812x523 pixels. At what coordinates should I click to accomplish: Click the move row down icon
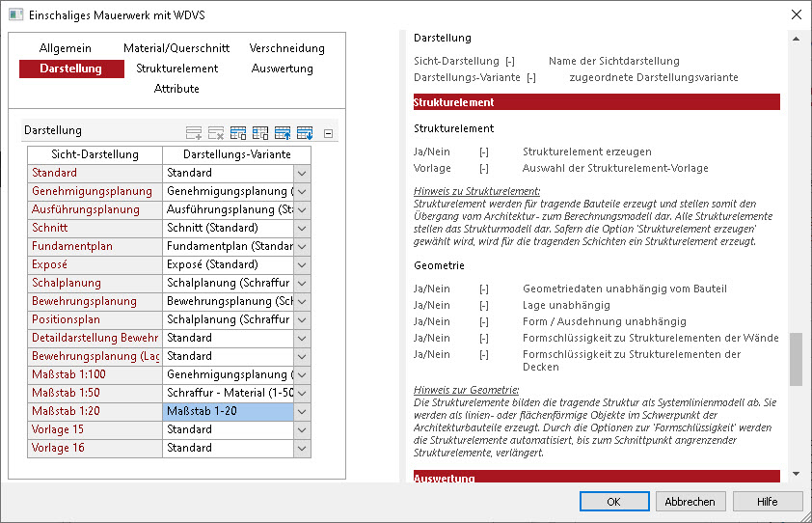[305, 133]
